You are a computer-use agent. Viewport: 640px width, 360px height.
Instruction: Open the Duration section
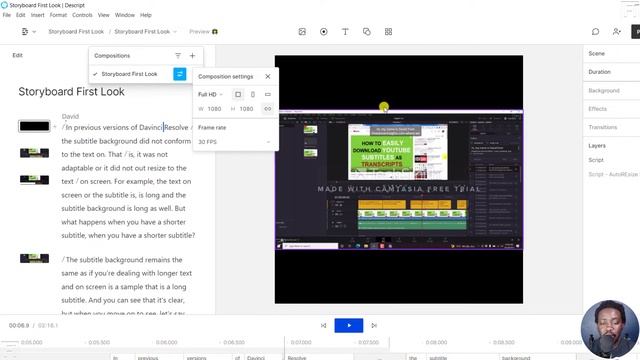600,72
